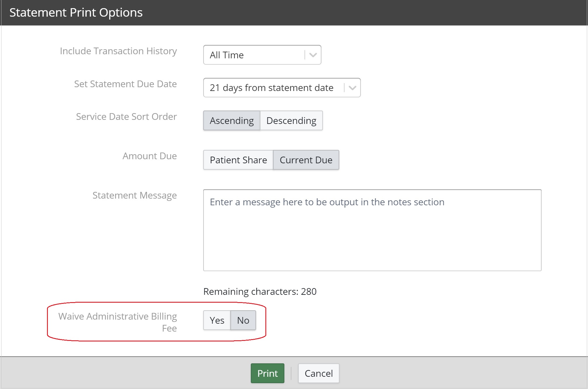Choose Patient Share for Amount Due
The width and height of the screenshot is (588, 389).
pyautogui.click(x=238, y=160)
